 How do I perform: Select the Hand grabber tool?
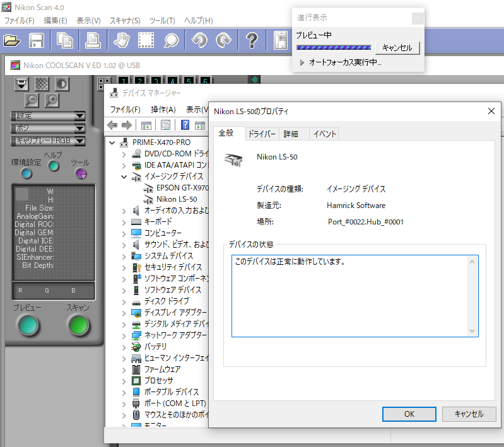(x=122, y=41)
